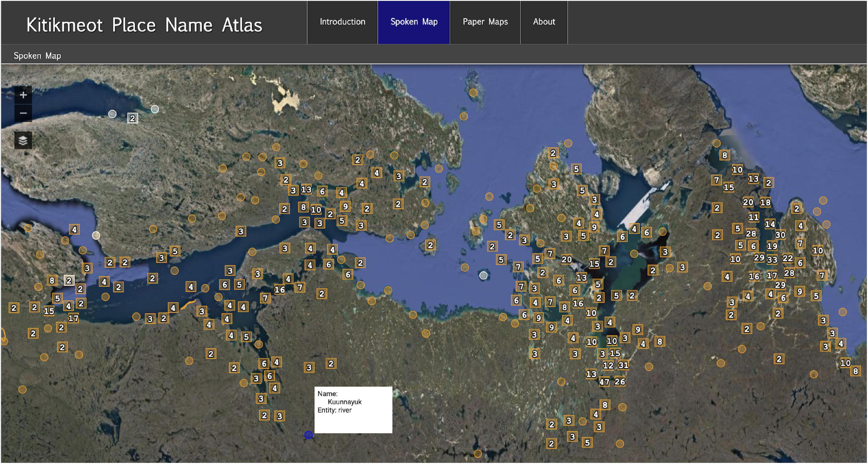Click the cluster marker labeled 17 at left

pos(73,318)
